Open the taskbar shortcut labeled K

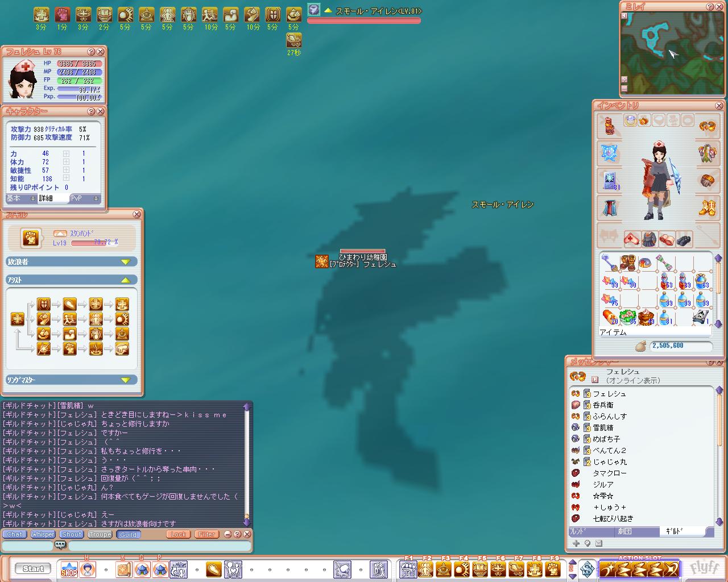coord(123,569)
